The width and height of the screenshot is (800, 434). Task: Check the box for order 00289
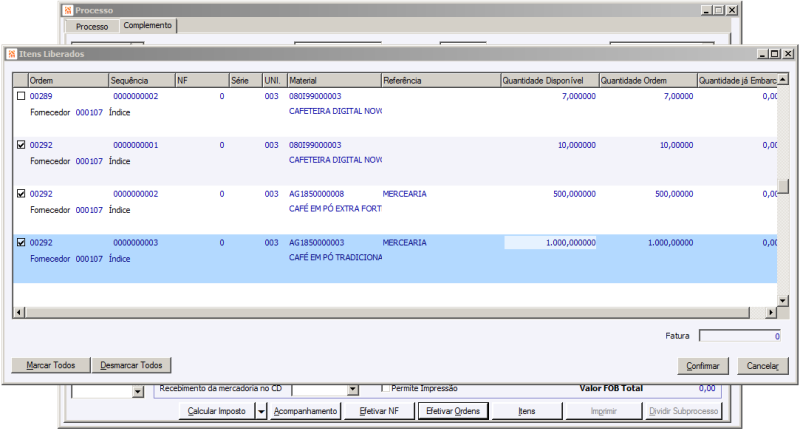(x=21, y=96)
